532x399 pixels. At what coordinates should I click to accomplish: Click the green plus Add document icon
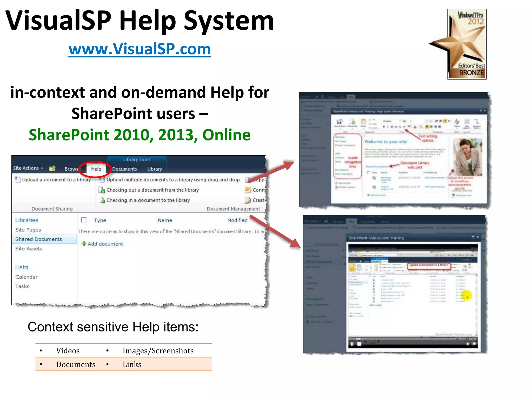coord(84,244)
